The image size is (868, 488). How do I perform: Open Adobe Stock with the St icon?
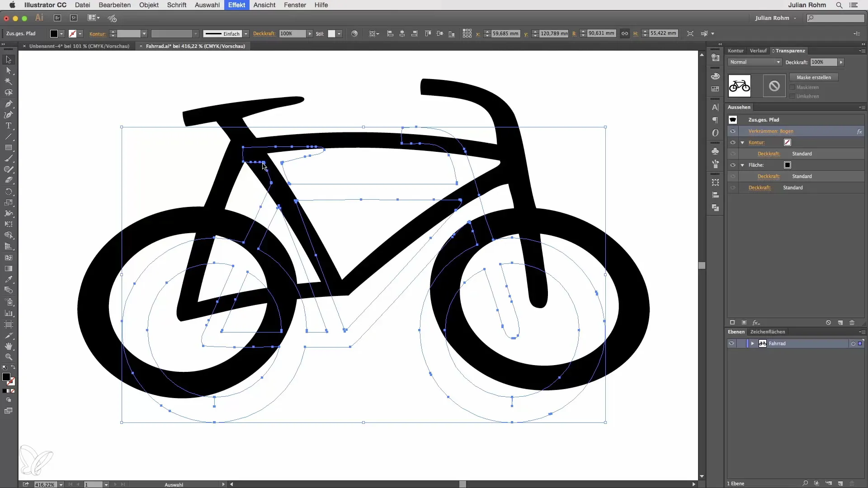click(74, 18)
